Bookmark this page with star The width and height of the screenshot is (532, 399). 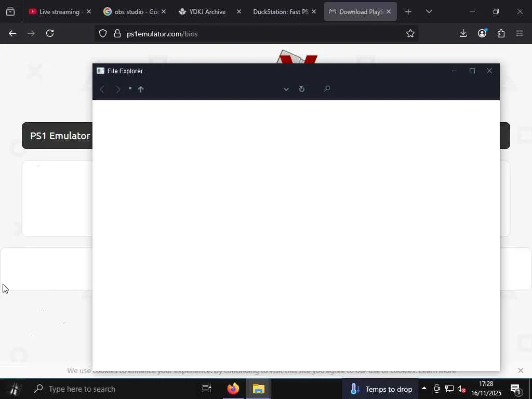(410, 34)
